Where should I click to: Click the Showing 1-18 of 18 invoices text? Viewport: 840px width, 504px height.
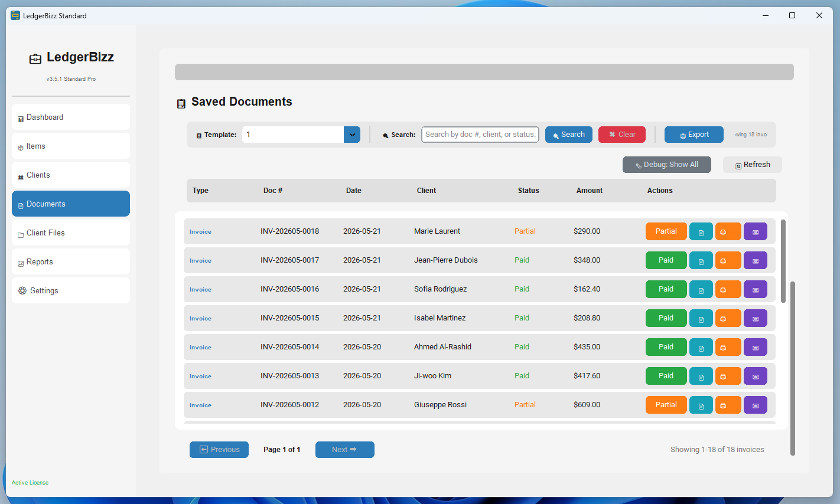tap(717, 450)
